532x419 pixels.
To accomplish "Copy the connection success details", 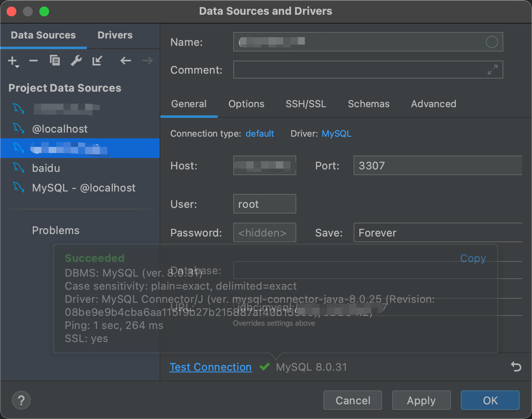I will (473, 258).
